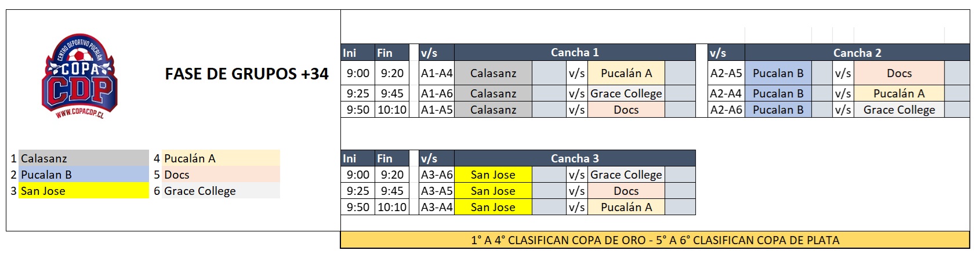Click Grace College cell in team list
The image size is (980, 261).
point(221,191)
